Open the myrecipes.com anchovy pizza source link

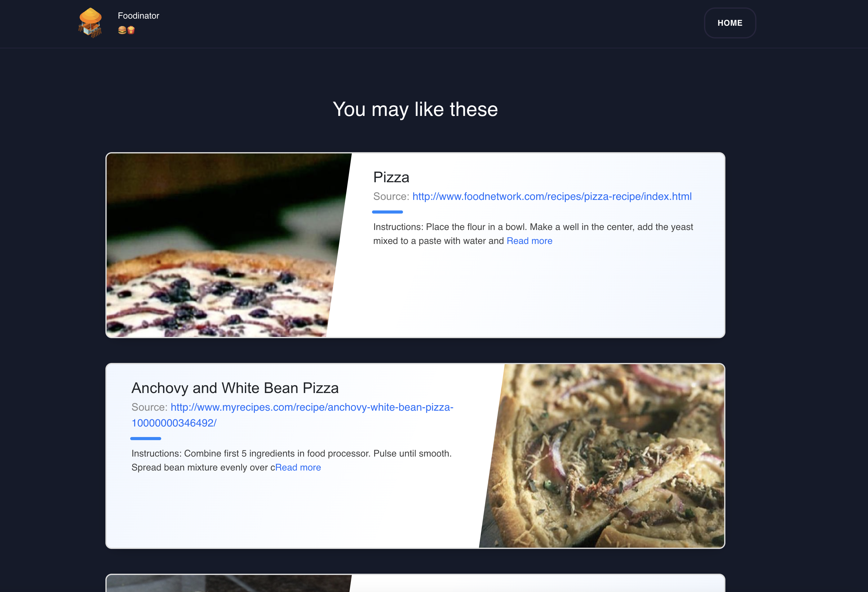(x=292, y=415)
